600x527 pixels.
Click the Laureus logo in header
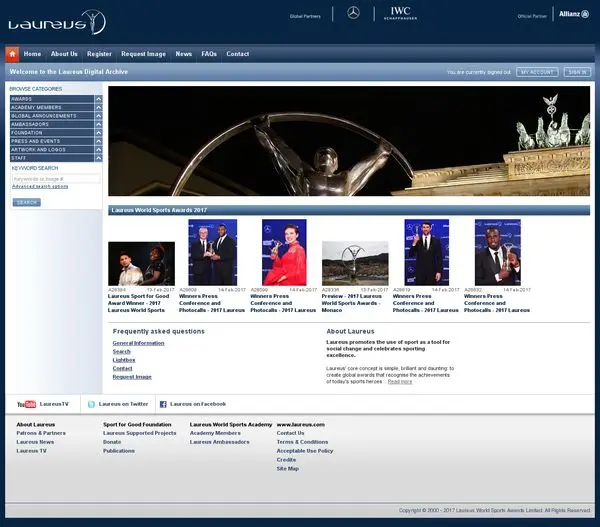[57, 22]
